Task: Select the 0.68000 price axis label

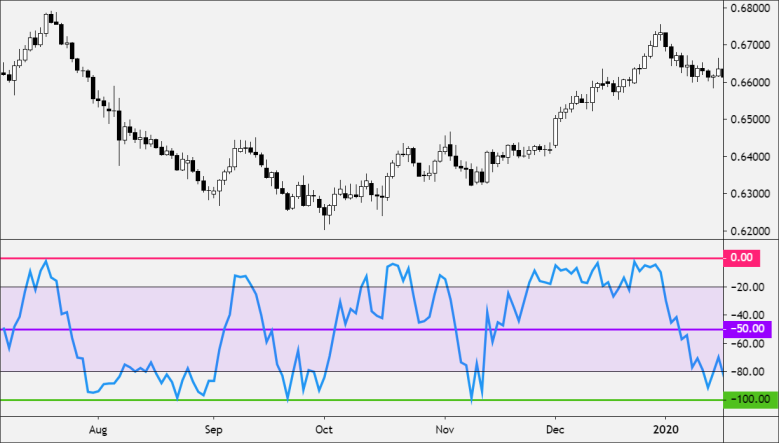Action: coord(750,10)
